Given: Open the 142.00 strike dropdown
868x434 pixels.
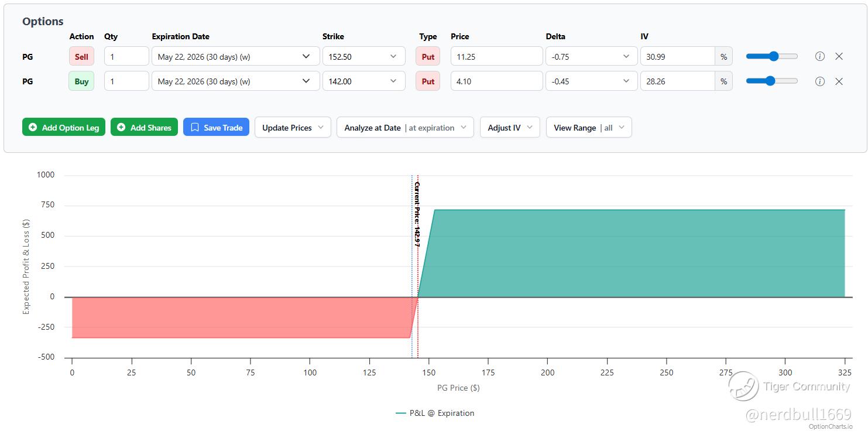Looking at the screenshot, I should coord(363,81).
